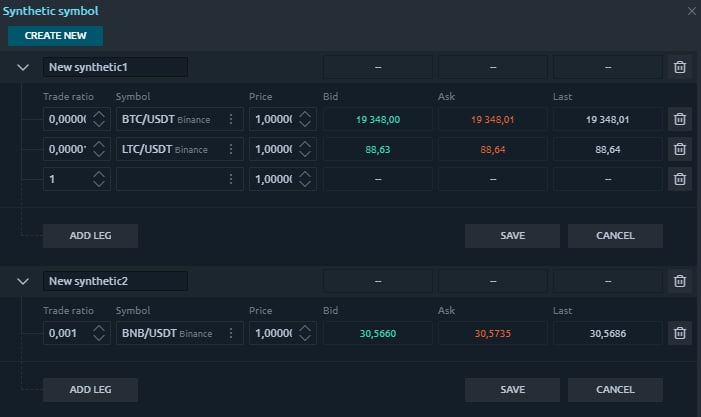Remove the BTC/USDT leg with trash icon

click(x=680, y=119)
